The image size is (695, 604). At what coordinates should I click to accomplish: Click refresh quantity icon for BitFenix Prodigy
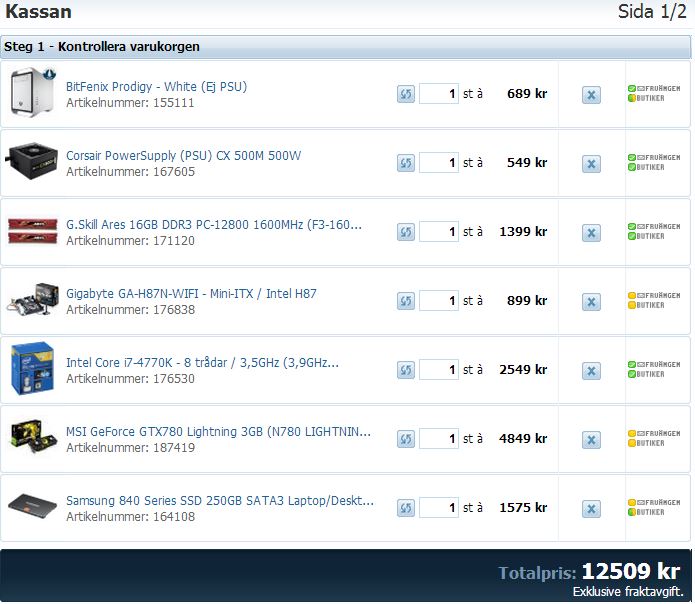click(x=406, y=94)
